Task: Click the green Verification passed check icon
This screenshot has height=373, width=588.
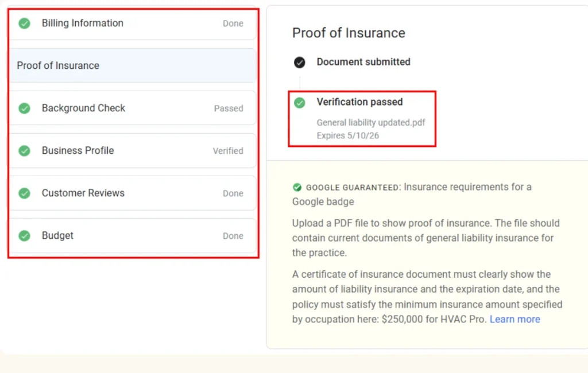Action: 299,103
